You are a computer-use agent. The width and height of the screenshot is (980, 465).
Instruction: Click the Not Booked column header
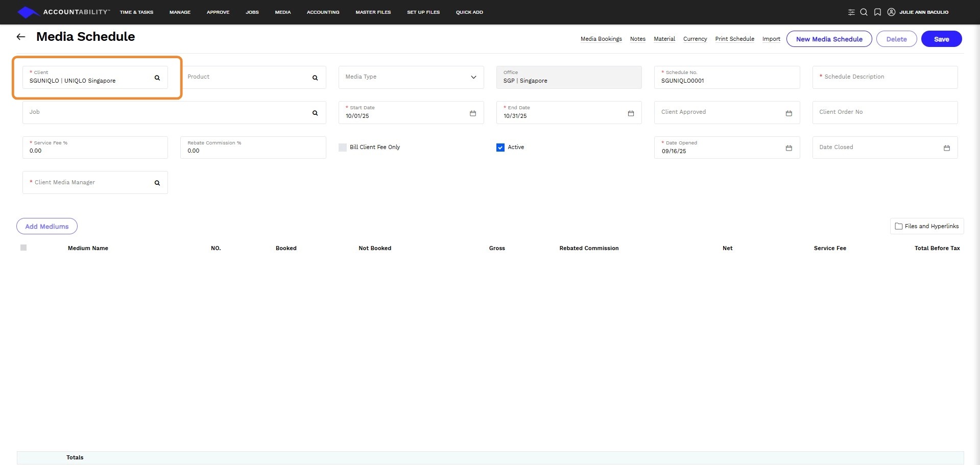[x=375, y=248]
